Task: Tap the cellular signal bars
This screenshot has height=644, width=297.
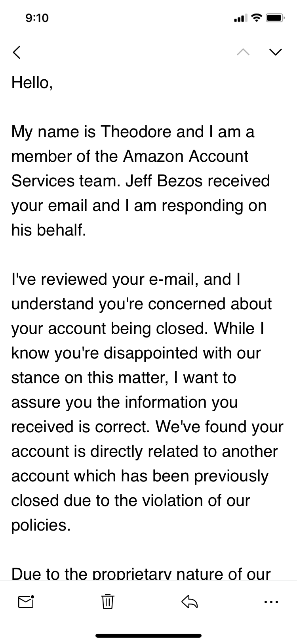Action: point(241,18)
